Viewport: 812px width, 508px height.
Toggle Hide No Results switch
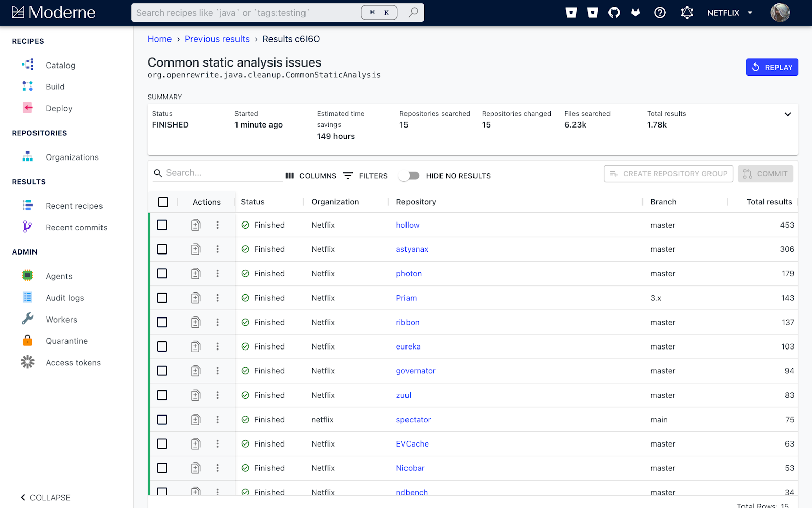pyautogui.click(x=409, y=176)
